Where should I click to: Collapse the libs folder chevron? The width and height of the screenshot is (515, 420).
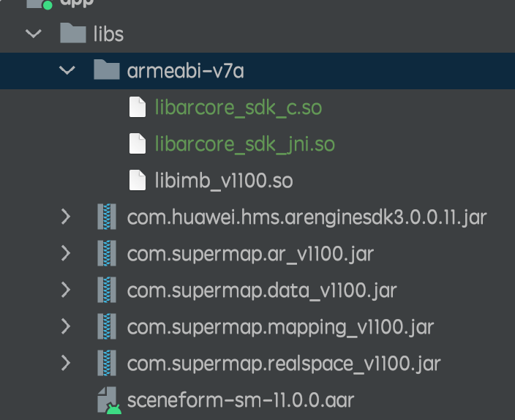click(x=34, y=34)
